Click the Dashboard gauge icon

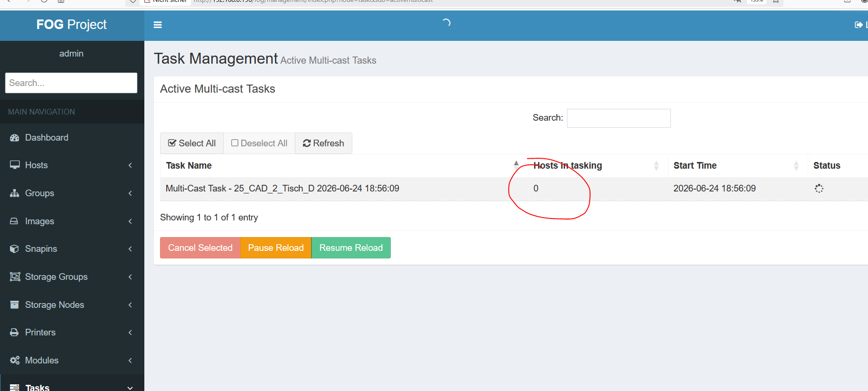(x=15, y=138)
